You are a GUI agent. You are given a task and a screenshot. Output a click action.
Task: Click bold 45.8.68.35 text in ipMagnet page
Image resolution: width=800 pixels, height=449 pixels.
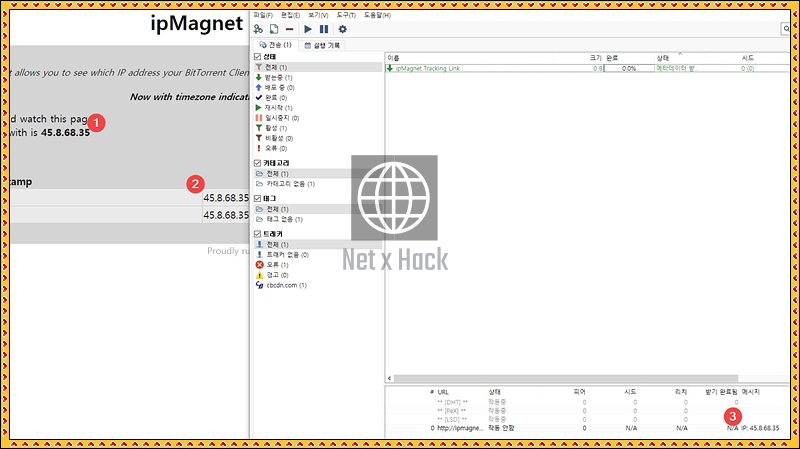click(x=65, y=133)
